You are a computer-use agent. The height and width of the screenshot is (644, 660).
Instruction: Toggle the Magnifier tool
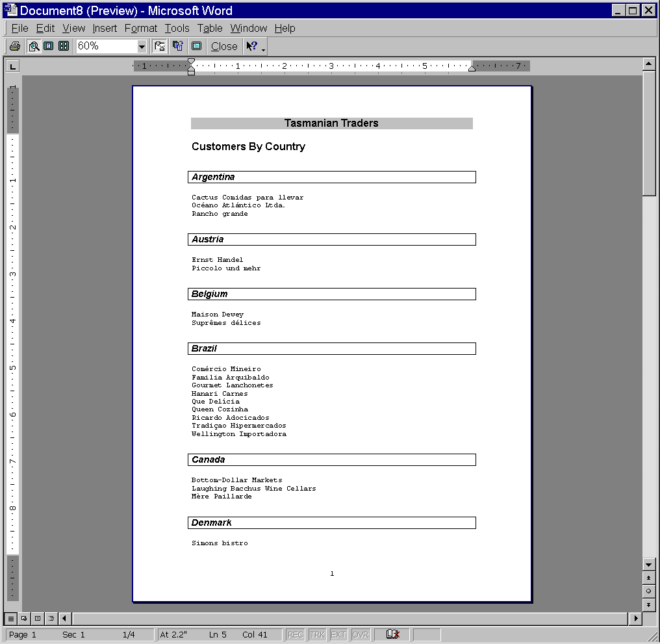point(34,46)
